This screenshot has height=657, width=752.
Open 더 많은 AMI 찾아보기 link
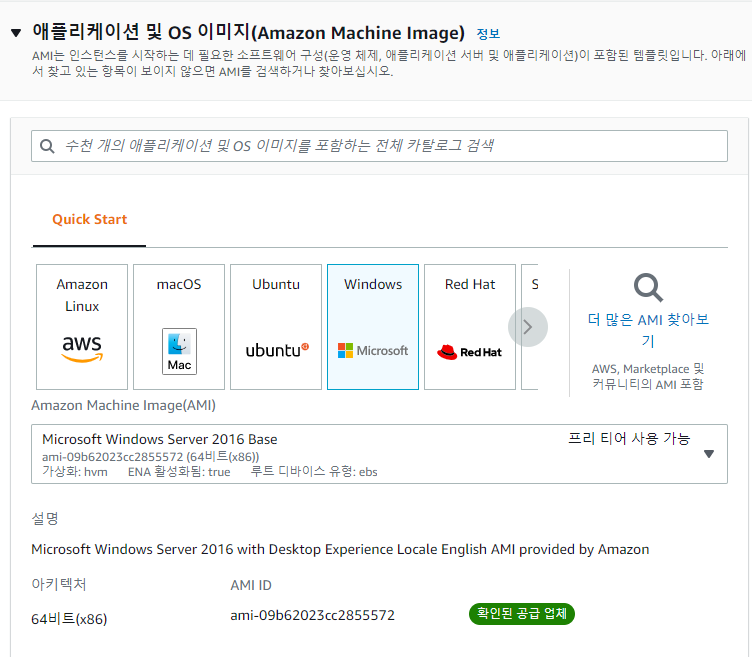[648, 330]
